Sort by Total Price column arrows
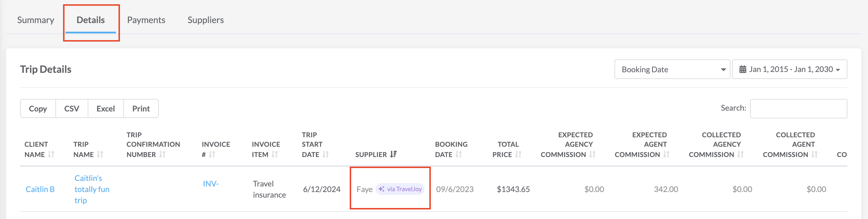868x219 pixels. (x=518, y=155)
